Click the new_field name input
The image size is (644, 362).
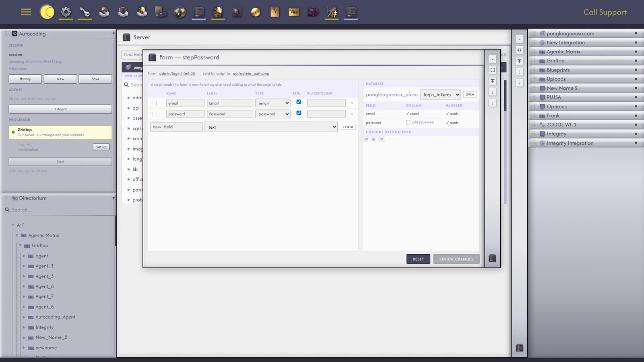point(176,127)
